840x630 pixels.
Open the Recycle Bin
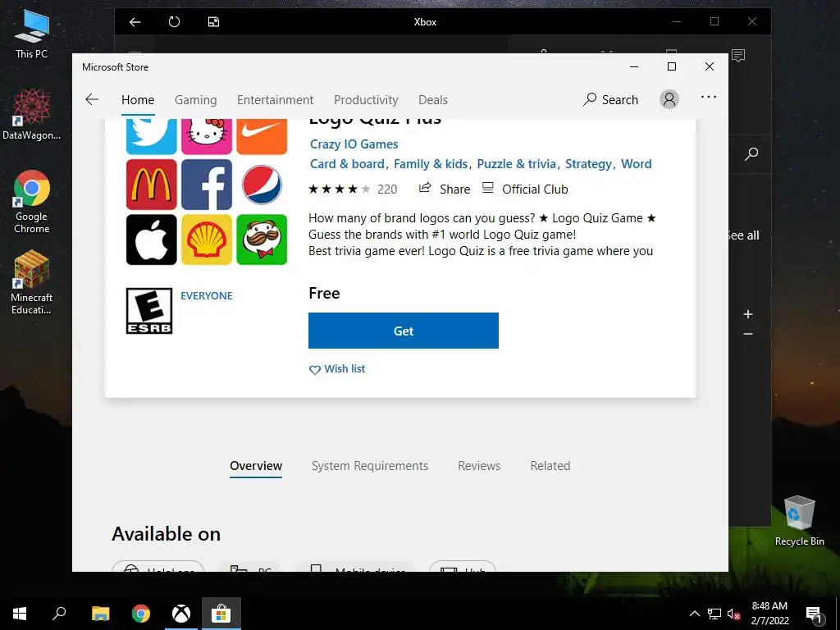pos(799,520)
